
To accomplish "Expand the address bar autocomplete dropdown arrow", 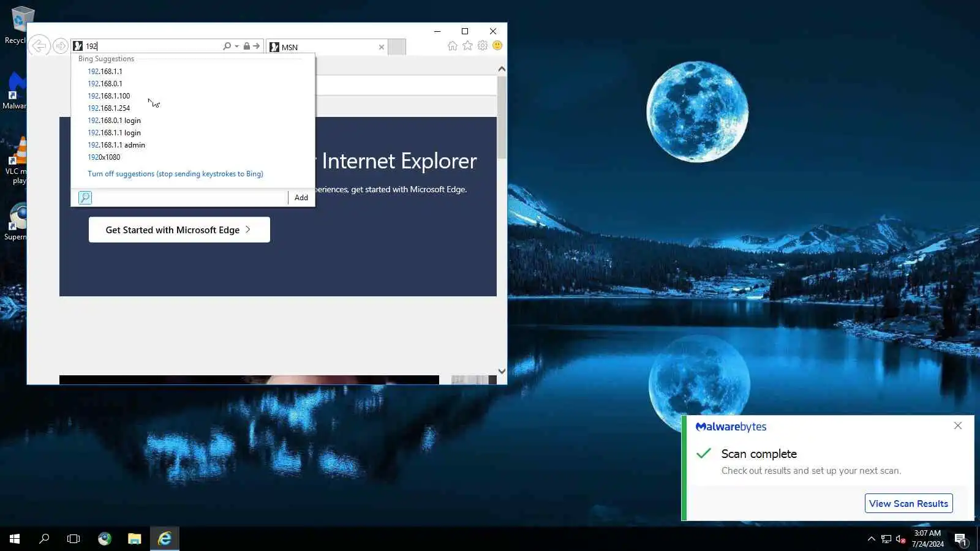I will 236,46.
